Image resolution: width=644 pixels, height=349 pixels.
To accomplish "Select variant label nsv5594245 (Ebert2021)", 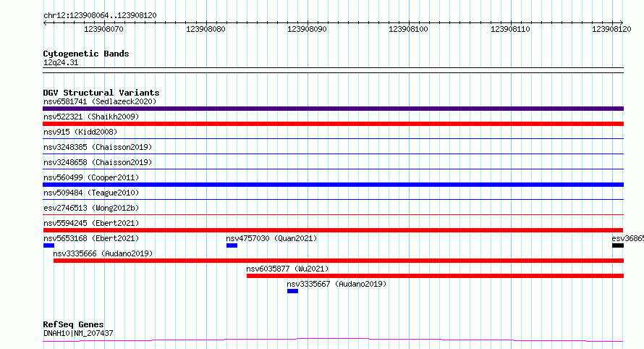I will click(x=91, y=223).
